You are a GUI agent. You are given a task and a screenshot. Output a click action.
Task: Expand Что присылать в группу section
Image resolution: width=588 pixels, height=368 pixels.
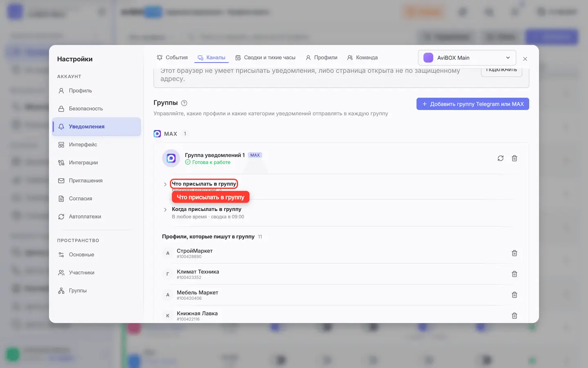[204, 184]
